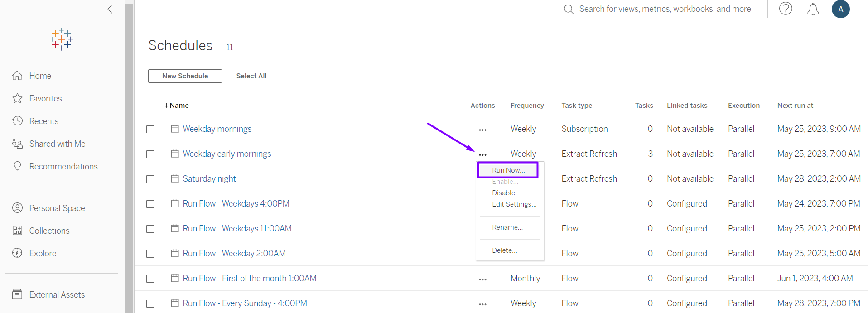Check the Weekday mornings checkbox
The width and height of the screenshot is (868, 313).
pyautogui.click(x=150, y=129)
